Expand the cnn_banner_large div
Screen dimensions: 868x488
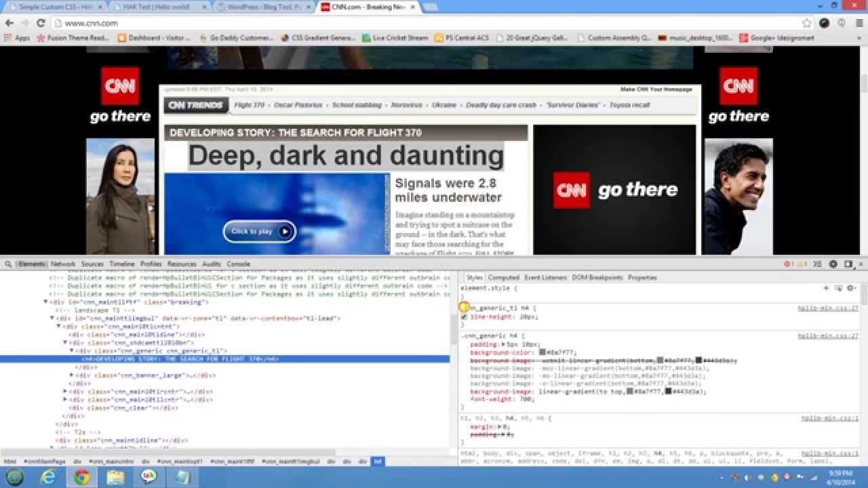pos(72,375)
